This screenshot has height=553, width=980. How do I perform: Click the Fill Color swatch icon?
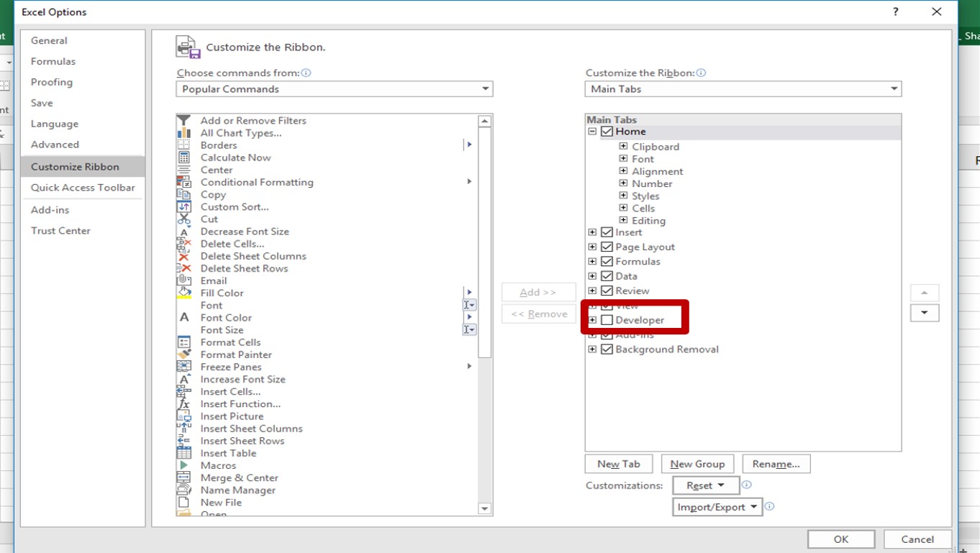click(184, 293)
